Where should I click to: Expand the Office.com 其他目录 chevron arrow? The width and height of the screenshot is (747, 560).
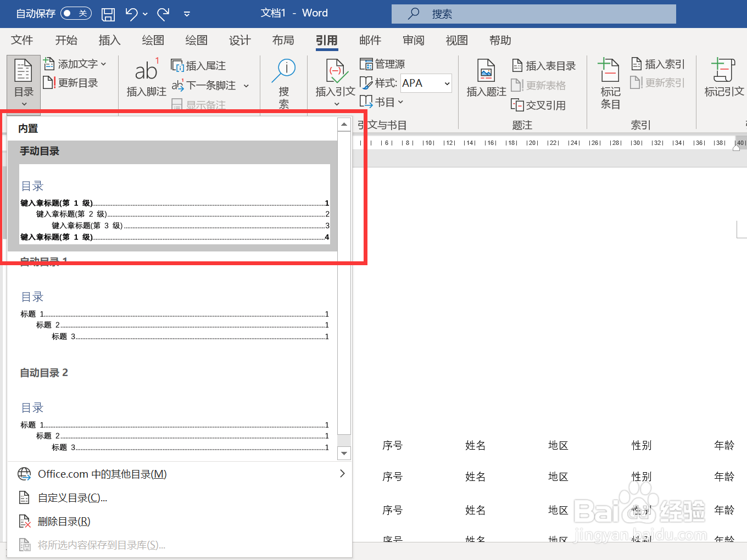pyautogui.click(x=342, y=473)
